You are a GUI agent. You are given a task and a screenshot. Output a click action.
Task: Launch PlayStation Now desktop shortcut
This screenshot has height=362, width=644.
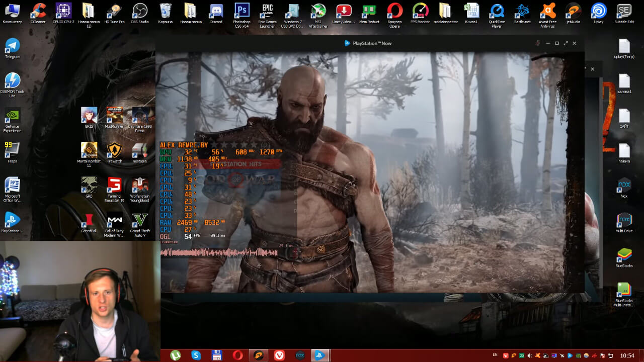(x=12, y=223)
